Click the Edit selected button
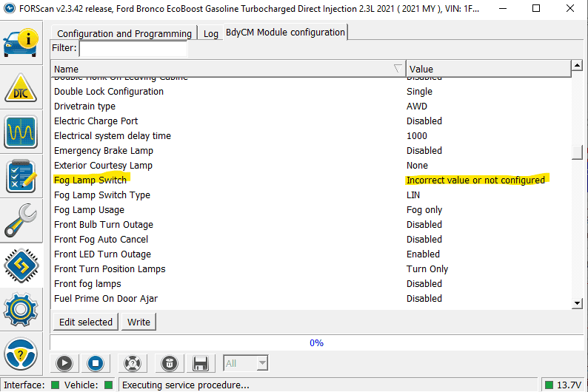The width and height of the screenshot is (588, 392). tap(86, 322)
